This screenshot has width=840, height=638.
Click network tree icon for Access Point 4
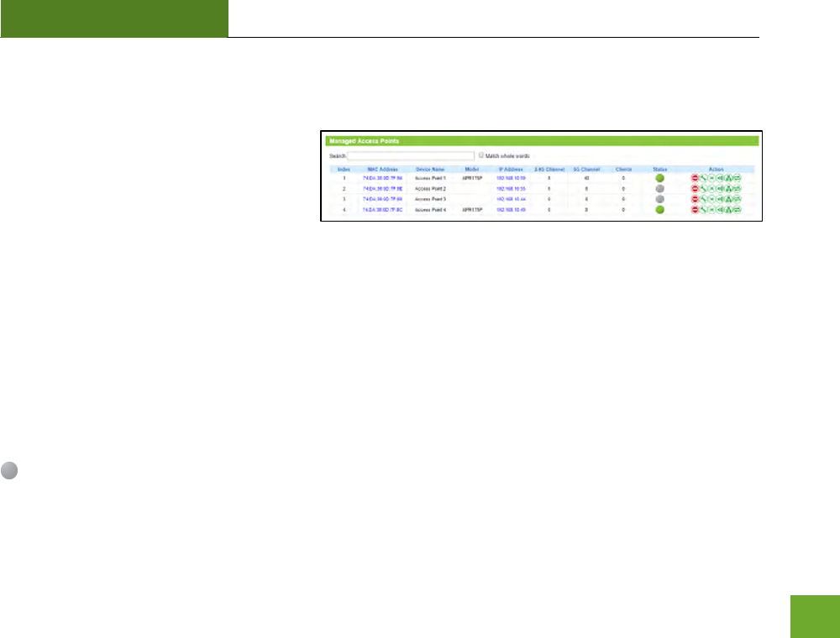[728, 210]
